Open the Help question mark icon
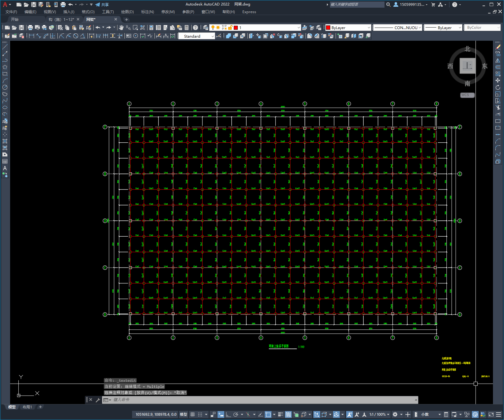 195,28
